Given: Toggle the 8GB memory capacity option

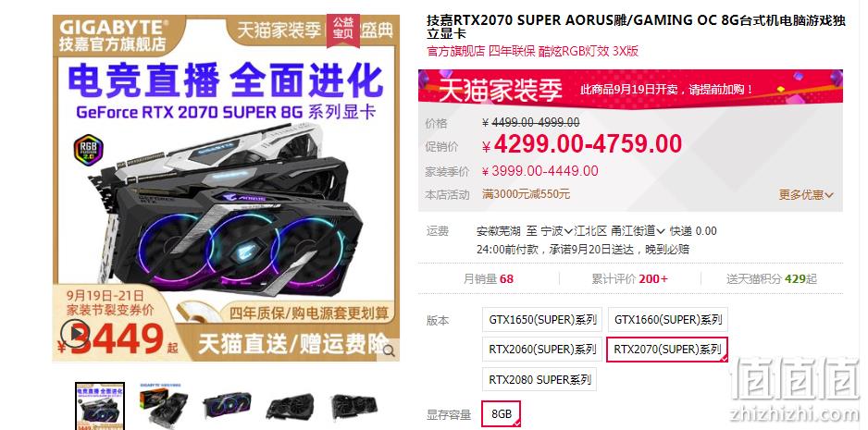Looking at the screenshot, I should pos(502,414).
